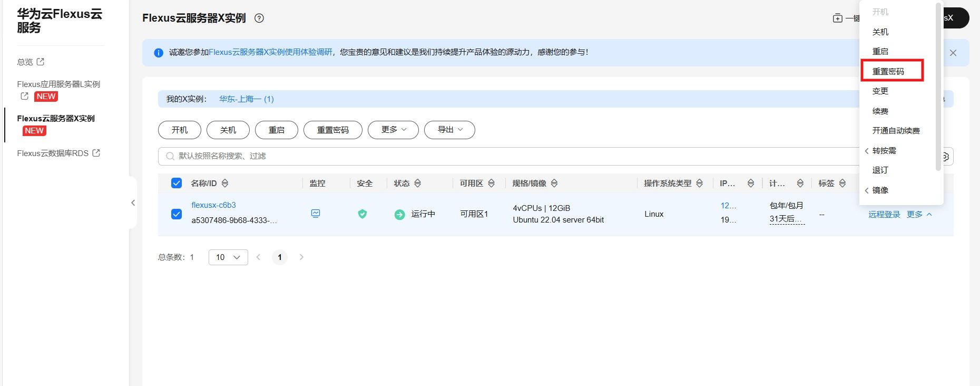Click 远程登录 for flexusx-c6b3
The height and width of the screenshot is (386, 980).
coord(884,215)
